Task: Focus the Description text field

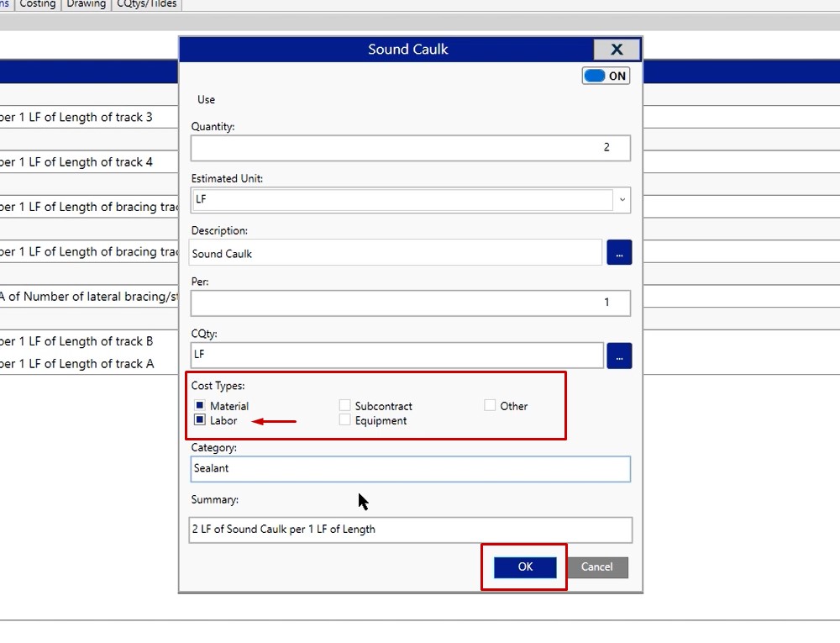Action: pyautogui.click(x=395, y=253)
